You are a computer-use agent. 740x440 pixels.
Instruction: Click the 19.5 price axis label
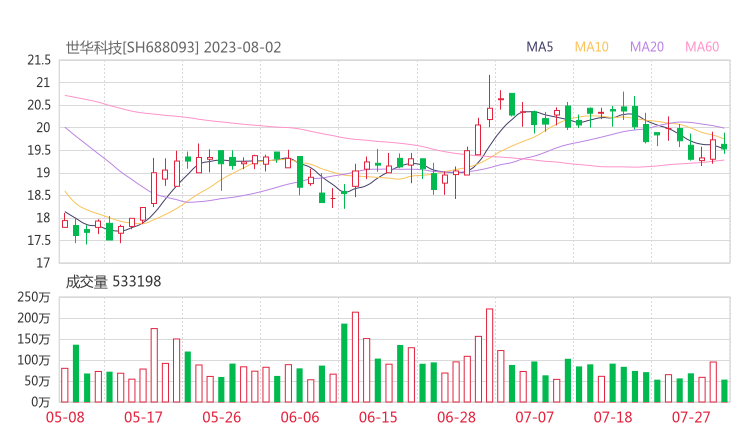pos(39,151)
